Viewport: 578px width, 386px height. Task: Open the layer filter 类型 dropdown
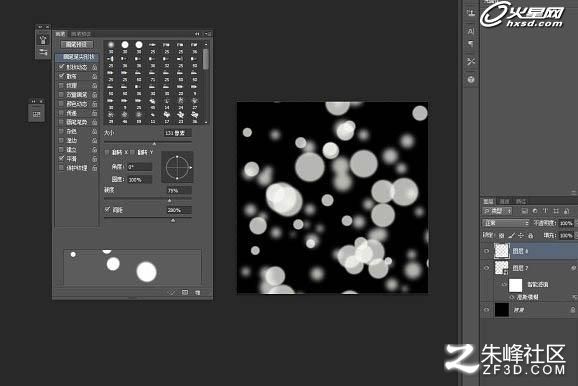[x=498, y=211]
